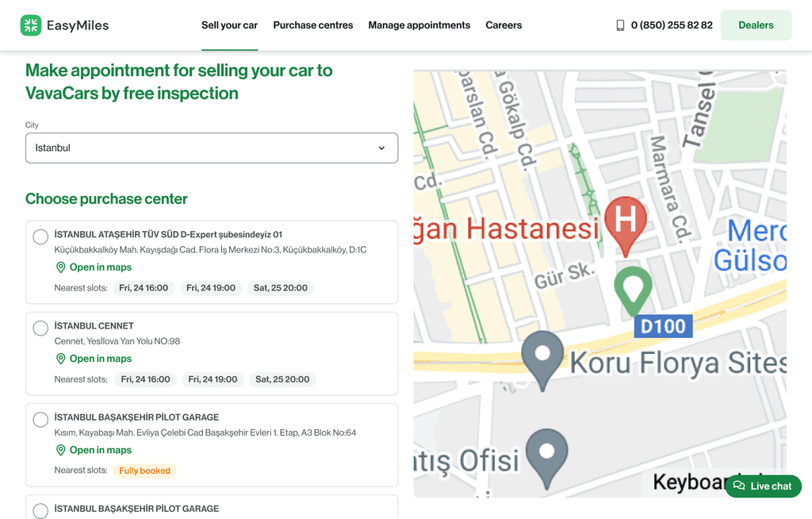Pick Sat, 25 20:00 slot for Cennet
The height and width of the screenshot is (519, 812).
[282, 379]
